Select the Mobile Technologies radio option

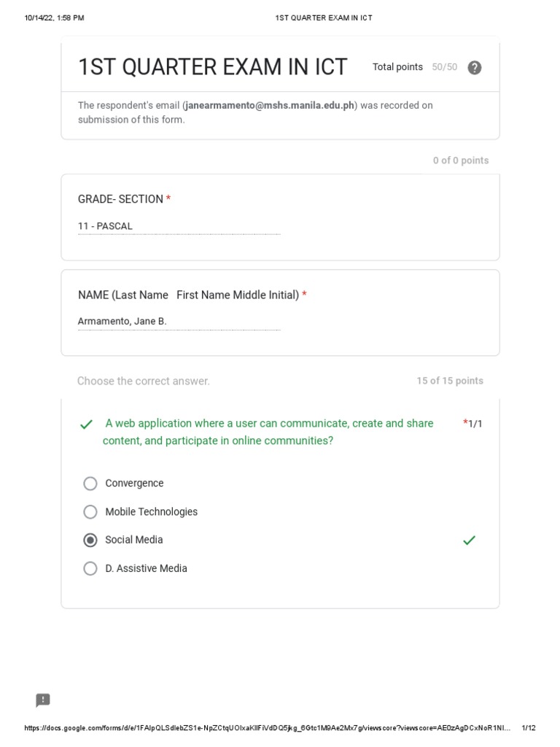(x=90, y=512)
